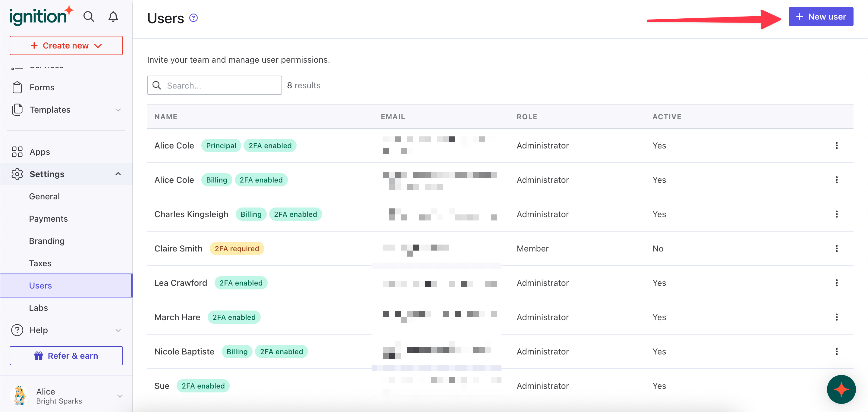Image resolution: width=868 pixels, height=412 pixels.
Task: Go to Forms in the sidebar
Action: 42,88
